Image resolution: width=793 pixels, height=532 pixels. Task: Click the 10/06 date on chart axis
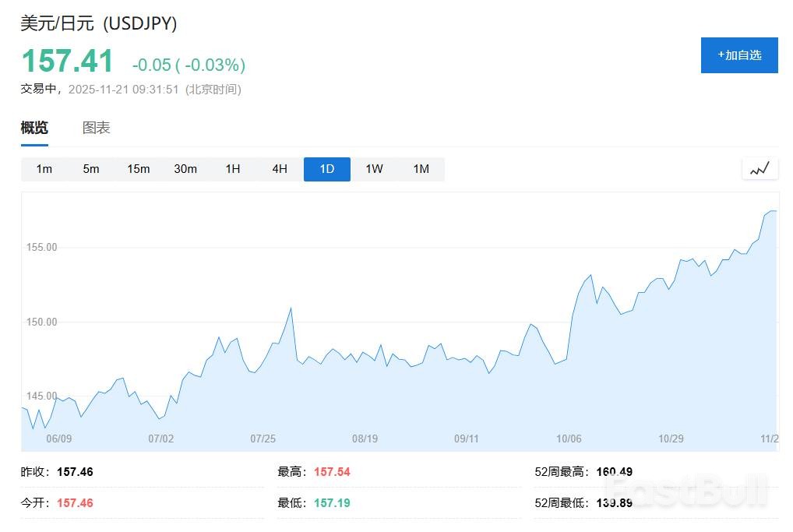569,439
